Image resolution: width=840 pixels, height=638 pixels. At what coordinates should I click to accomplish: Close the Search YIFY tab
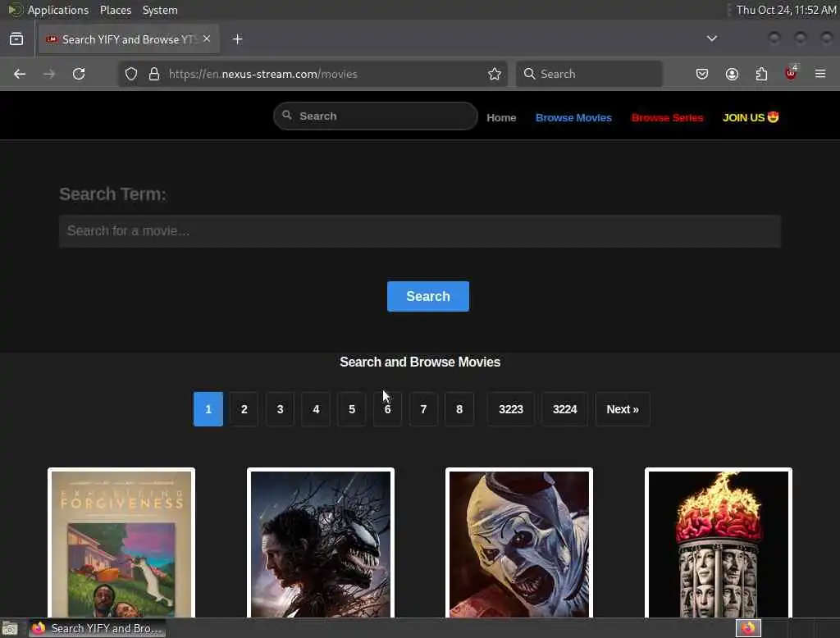point(207,39)
